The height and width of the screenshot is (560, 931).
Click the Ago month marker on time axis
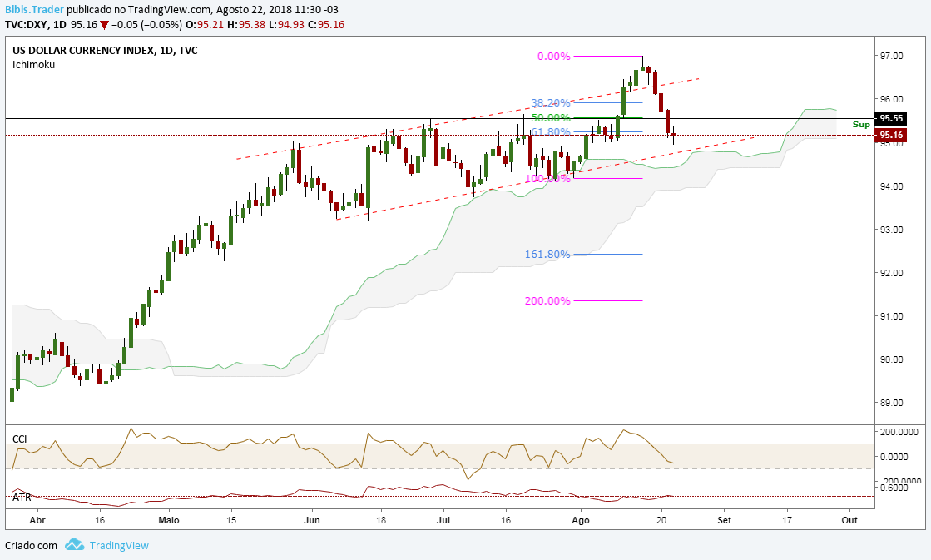(x=581, y=520)
